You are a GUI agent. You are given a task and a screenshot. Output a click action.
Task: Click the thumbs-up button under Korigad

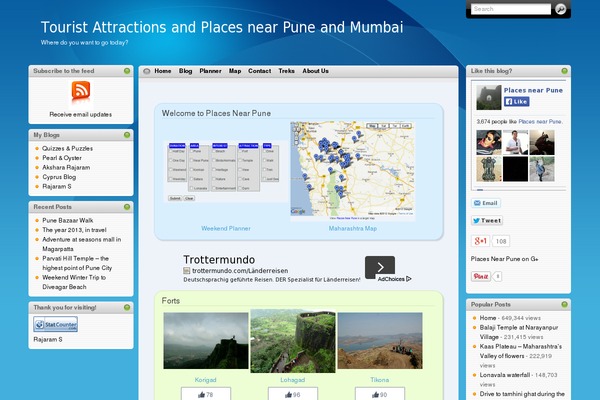pyautogui.click(x=206, y=394)
